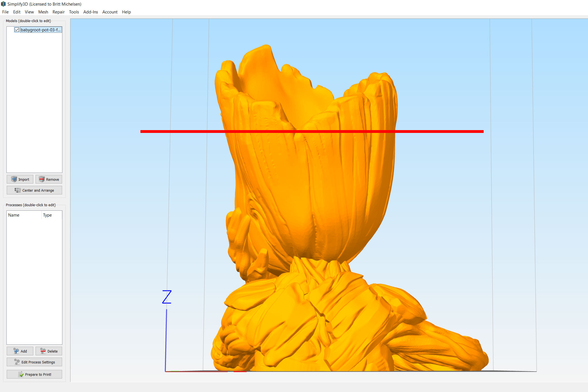Delete the selected process

point(49,351)
